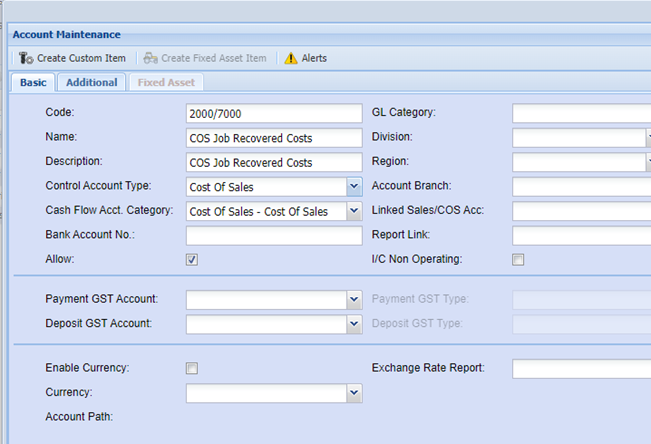
Task: Select the Basic tab
Action: click(x=34, y=82)
